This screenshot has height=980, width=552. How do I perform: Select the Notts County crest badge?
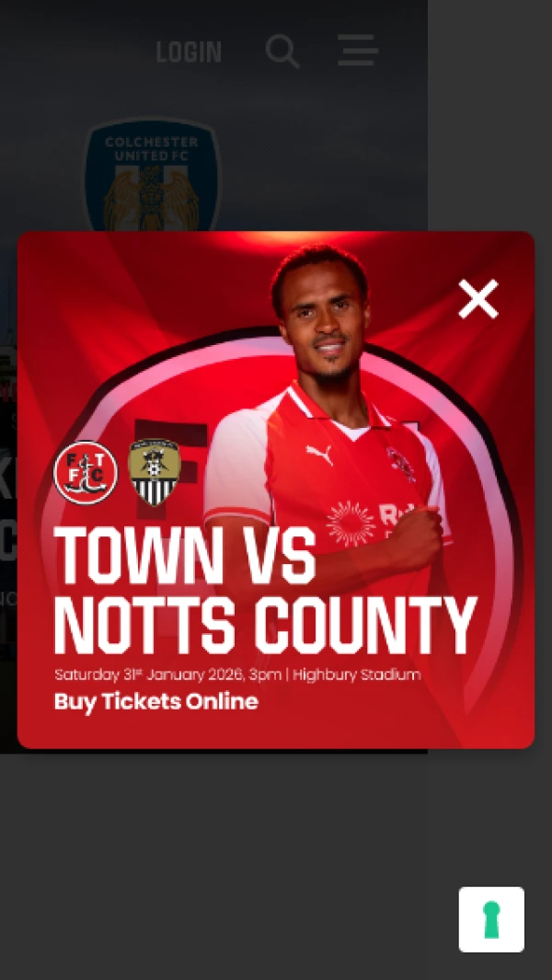[x=155, y=472]
